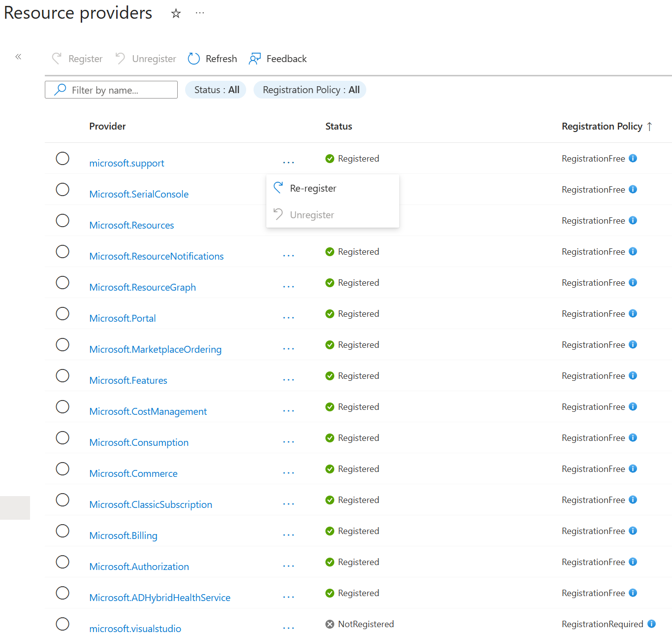Open row menu for Microsoft.Billing
The height and width of the screenshot is (636, 672).
[x=288, y=535]
